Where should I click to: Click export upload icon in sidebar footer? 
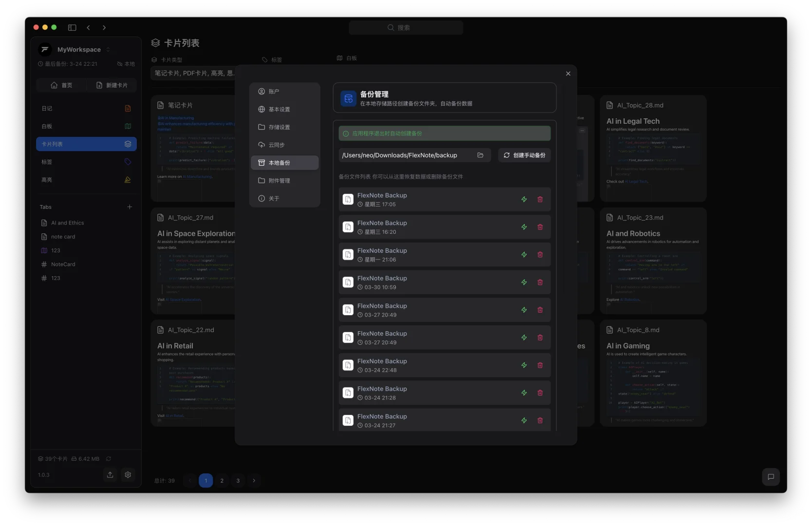tap(110, 475)
